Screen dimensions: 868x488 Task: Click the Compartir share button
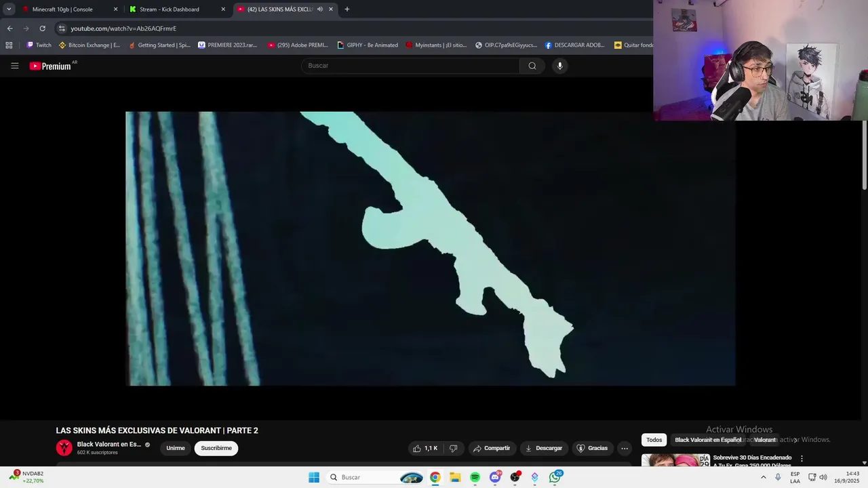(492, 448)
